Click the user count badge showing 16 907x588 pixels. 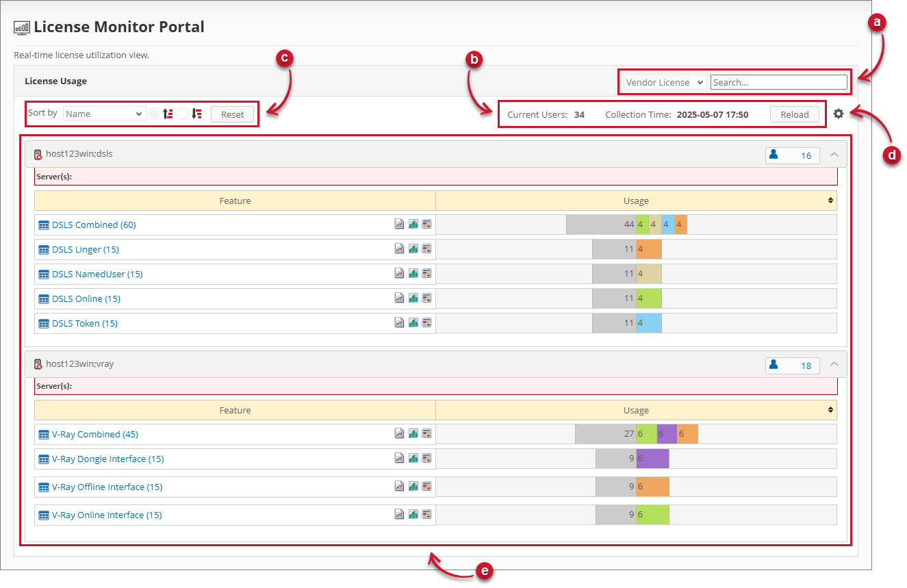[792, 155]
